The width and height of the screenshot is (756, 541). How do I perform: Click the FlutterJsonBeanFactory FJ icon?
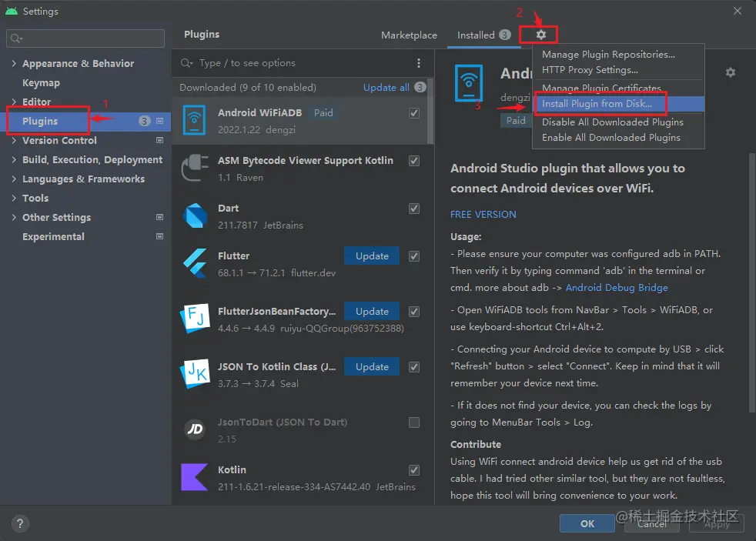click(195, 319)
